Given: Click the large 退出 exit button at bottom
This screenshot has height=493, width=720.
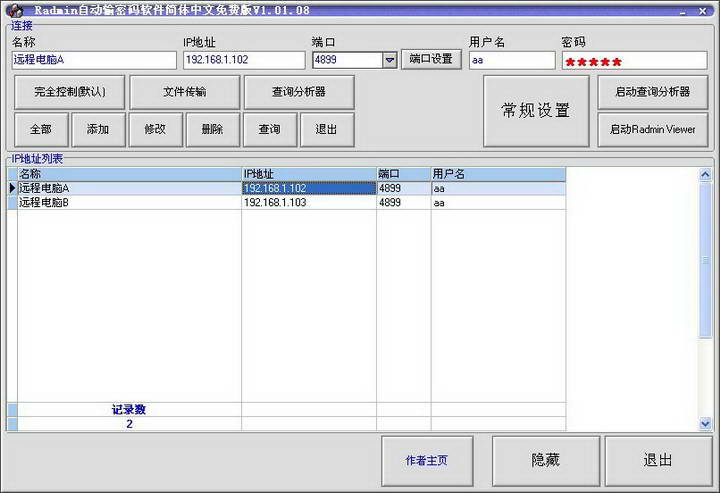Looking at the screenshot, I should (658, 460).
